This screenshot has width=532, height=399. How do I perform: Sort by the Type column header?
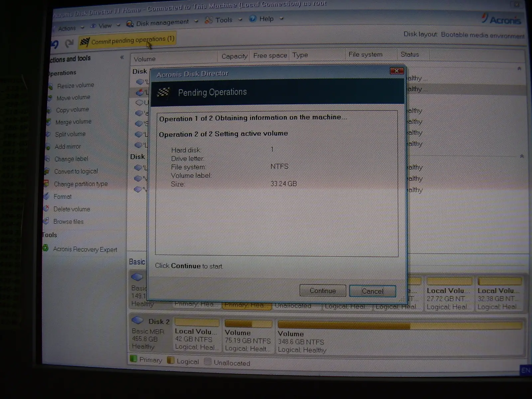pos(318,55)
